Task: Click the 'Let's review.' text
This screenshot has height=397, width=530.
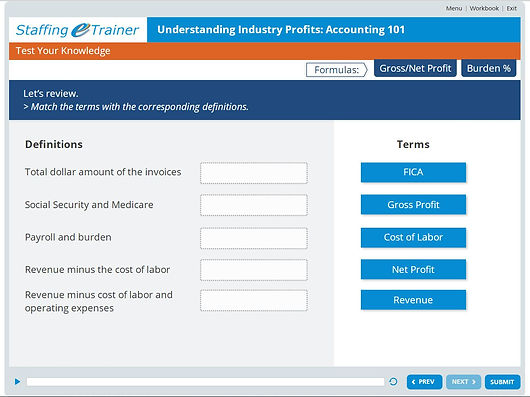Action: click(51, 94)
